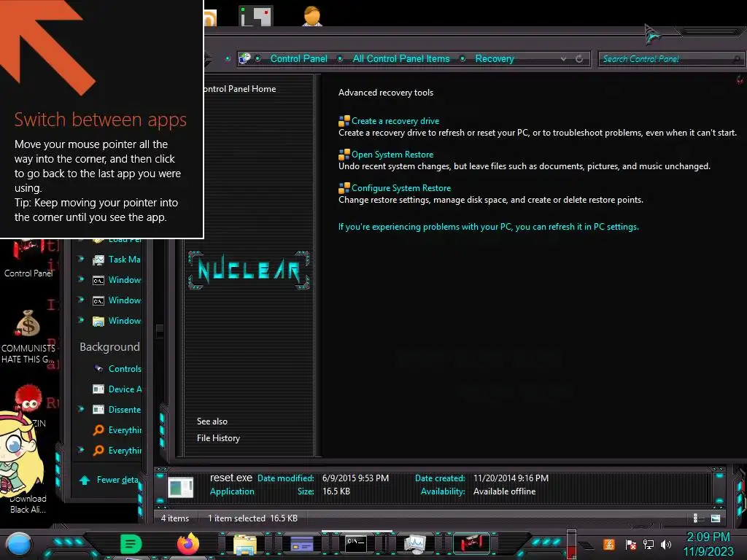Image resolution: width=747 pixels, height=560 pixels.
Task: Click the reset.exe thumbnail in the details pane
Action: click(181, 488)
